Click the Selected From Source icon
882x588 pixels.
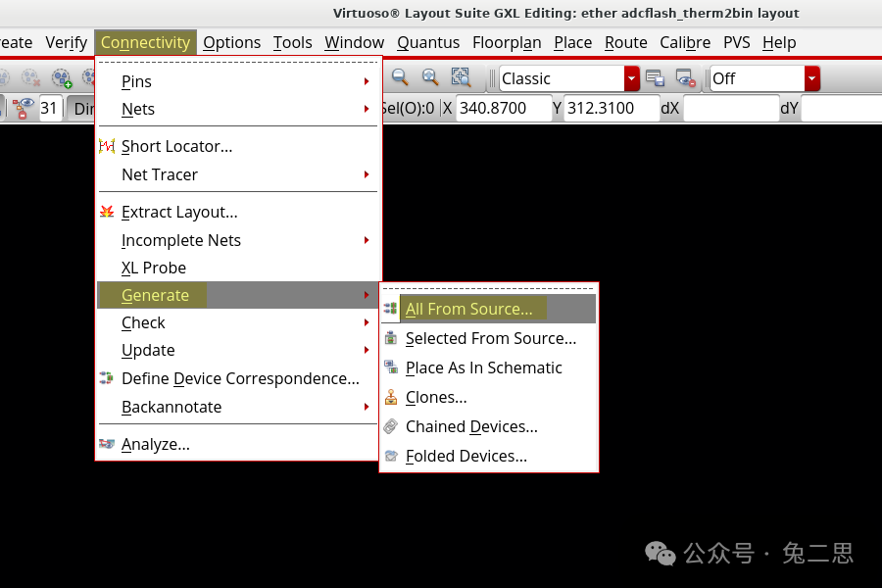390,337
